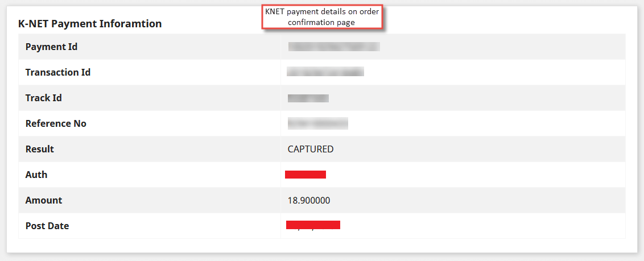This screenshot has height=261, width=644.
Task: Click the CAPTURED result value
Action: 311,149
